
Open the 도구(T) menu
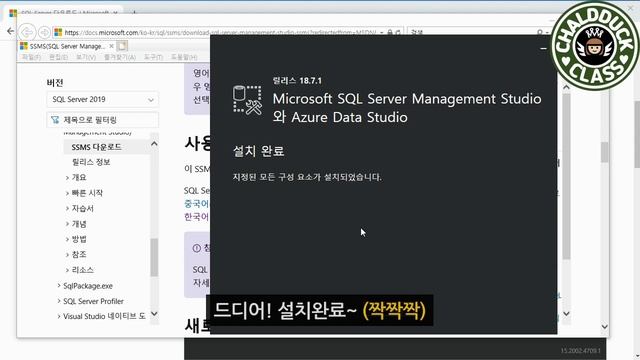pos(153,57)
